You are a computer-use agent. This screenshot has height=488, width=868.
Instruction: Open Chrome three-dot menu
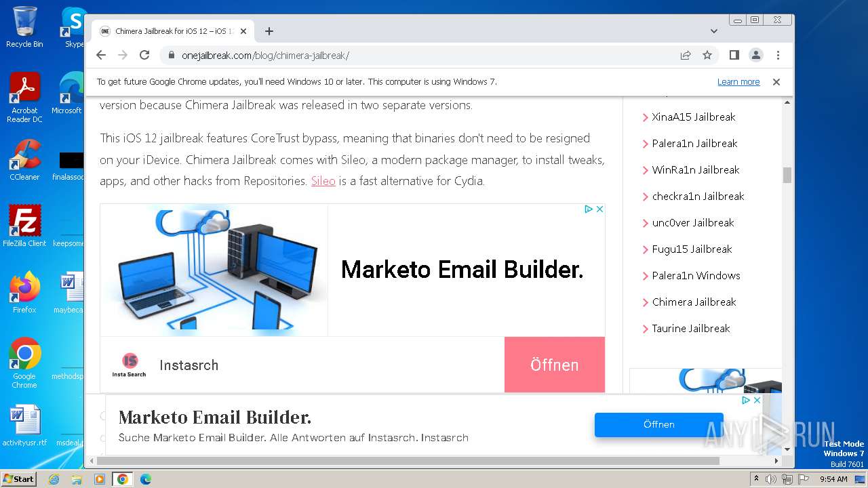[778, 56]
